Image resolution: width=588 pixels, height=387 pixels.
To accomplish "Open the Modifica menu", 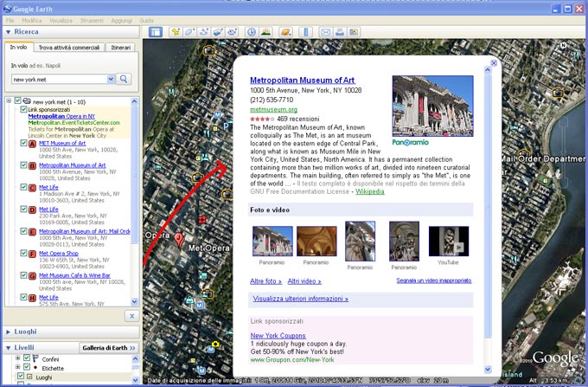I will 32,20.
